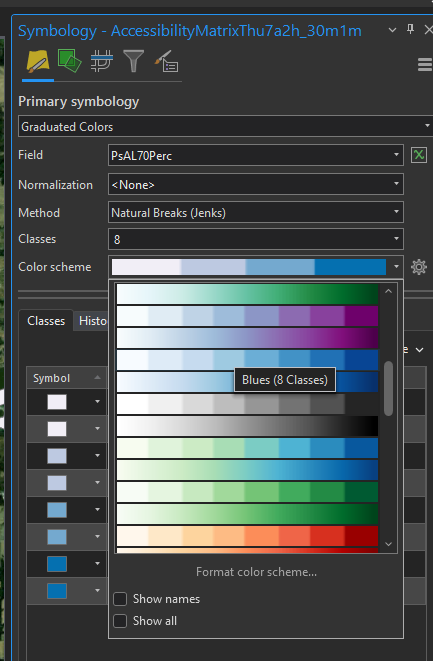Select the orange-red 8-class color scheme
This screenshot has height=661, width=433.
pos(247,536)
